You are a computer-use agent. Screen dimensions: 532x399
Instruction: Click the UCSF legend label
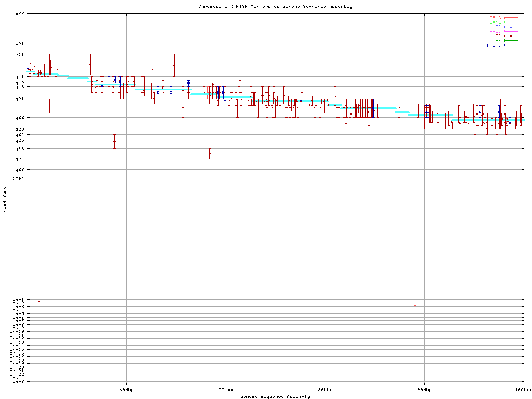(495, 41)
